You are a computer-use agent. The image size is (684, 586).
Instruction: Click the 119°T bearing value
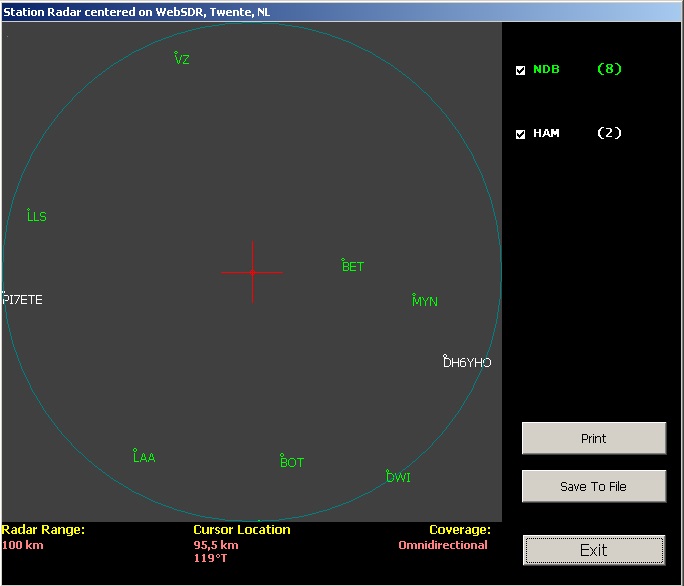coord(210,558)
